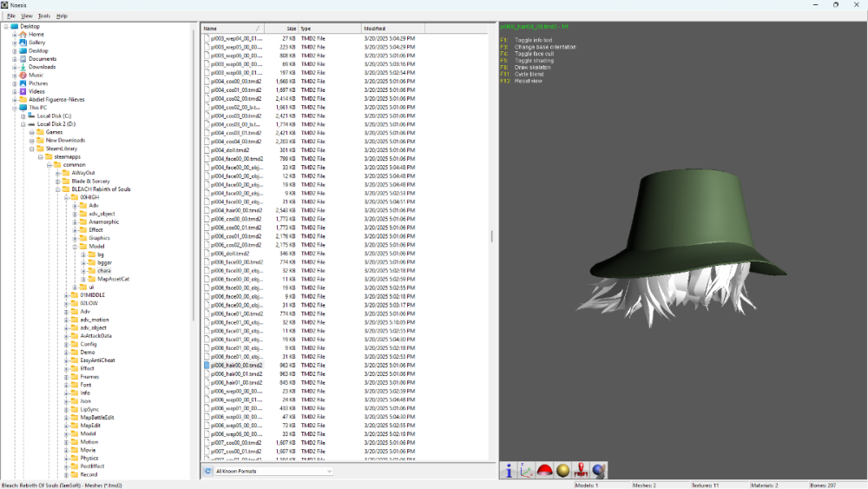
Task: Select file pl006_hair00_01.tmd2
Action: (x=236, y=374)
